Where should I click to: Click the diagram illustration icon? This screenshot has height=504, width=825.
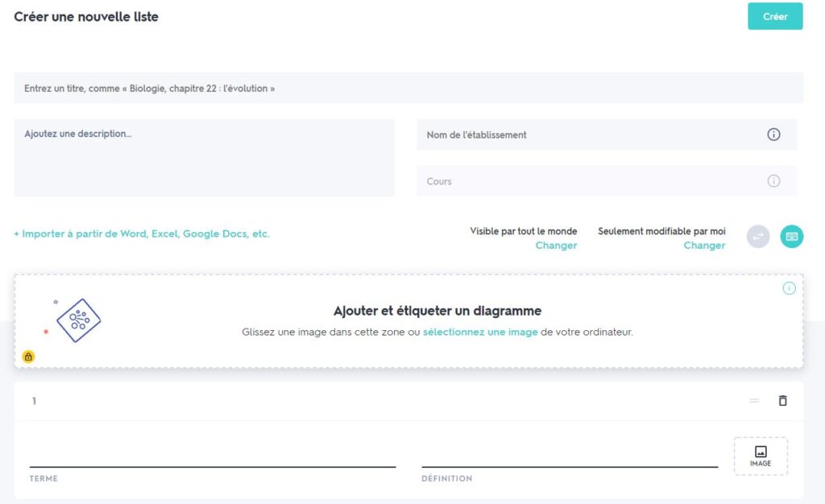click(x=78, y=320)
